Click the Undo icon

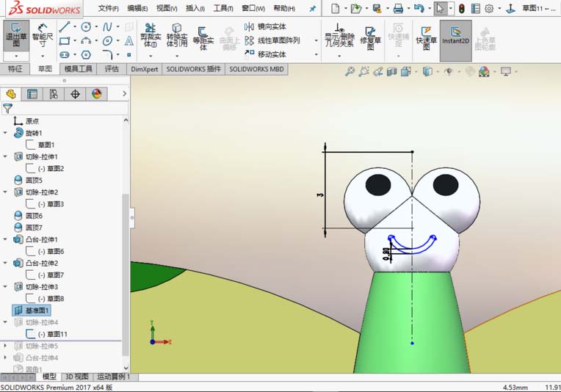[x=419, y=8]
